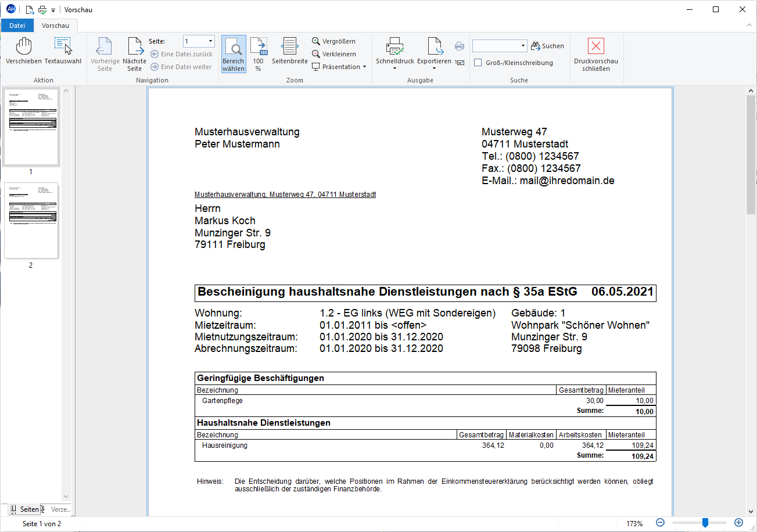Click the 173% zoom value
This screenshot has width=757, height=532.
click(634, 523)
